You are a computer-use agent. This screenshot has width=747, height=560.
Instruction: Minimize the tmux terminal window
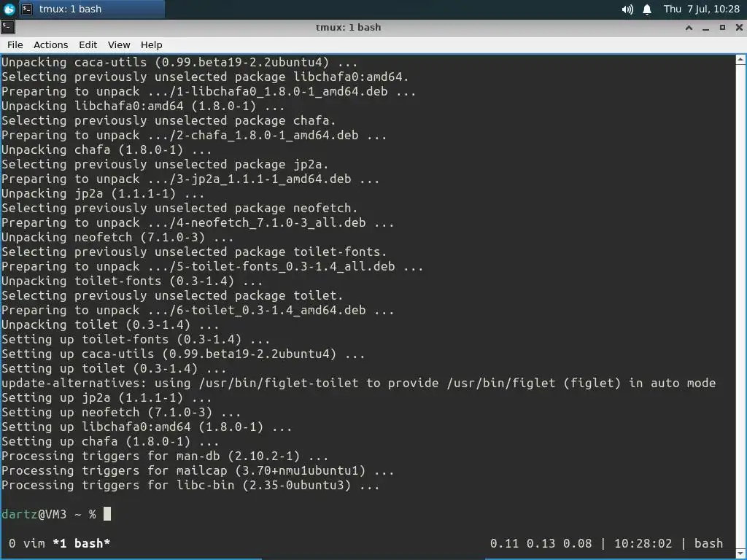pyautogui.click(x=706, y=28)
